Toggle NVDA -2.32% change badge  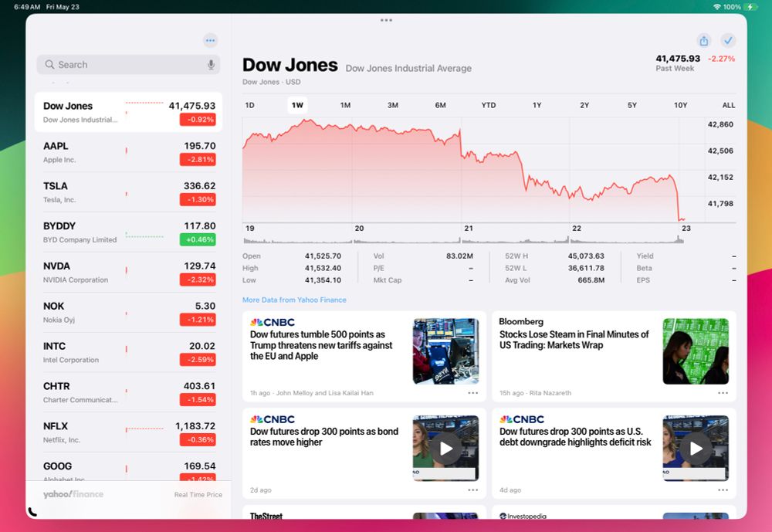click(x=198, y=280)
